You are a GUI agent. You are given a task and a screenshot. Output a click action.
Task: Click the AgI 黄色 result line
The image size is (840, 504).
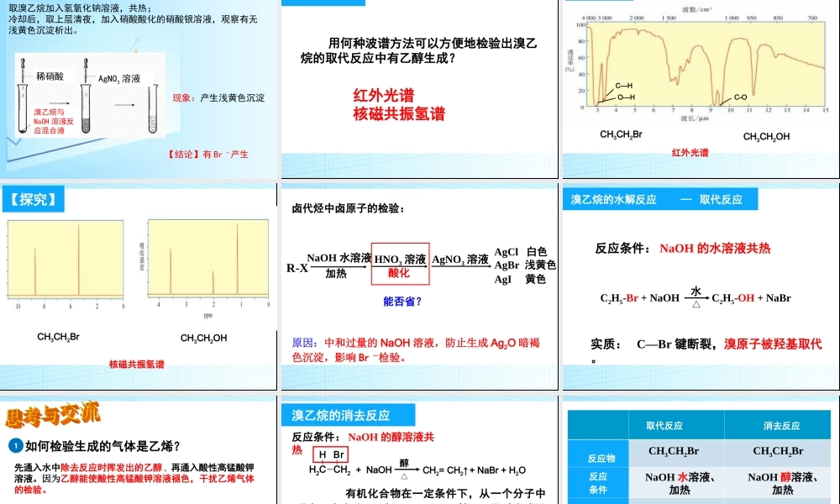tap(520, 279)
